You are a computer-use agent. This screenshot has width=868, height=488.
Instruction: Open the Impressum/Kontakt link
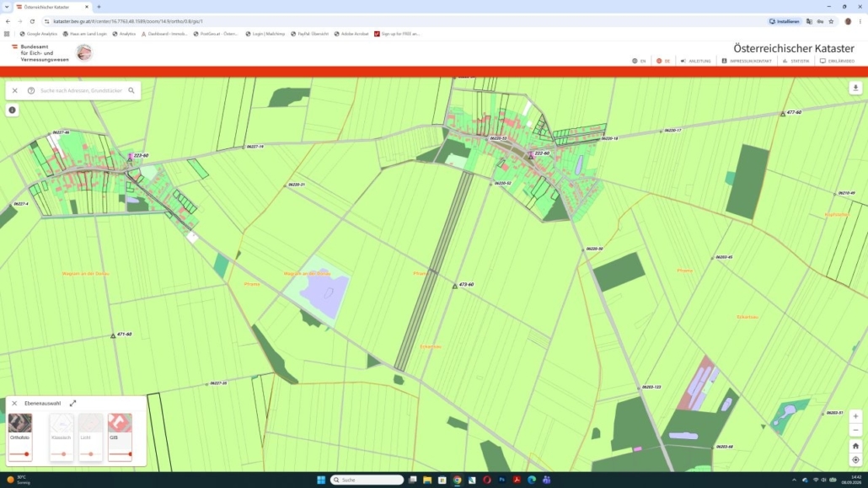(x=746, y=61)
